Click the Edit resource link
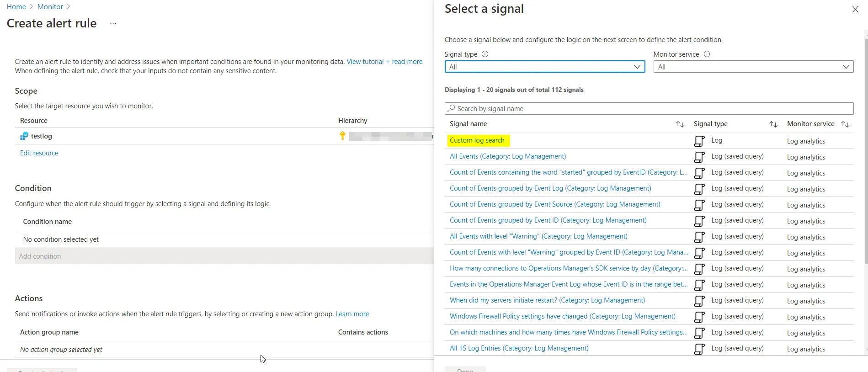The height and width of the screenshot is (372, 868). click(x=39, y=153)
